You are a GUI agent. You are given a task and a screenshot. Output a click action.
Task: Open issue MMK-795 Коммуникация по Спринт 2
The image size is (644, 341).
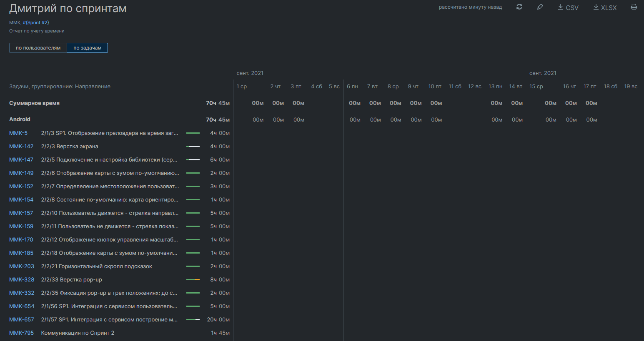[x=21, y=333]
